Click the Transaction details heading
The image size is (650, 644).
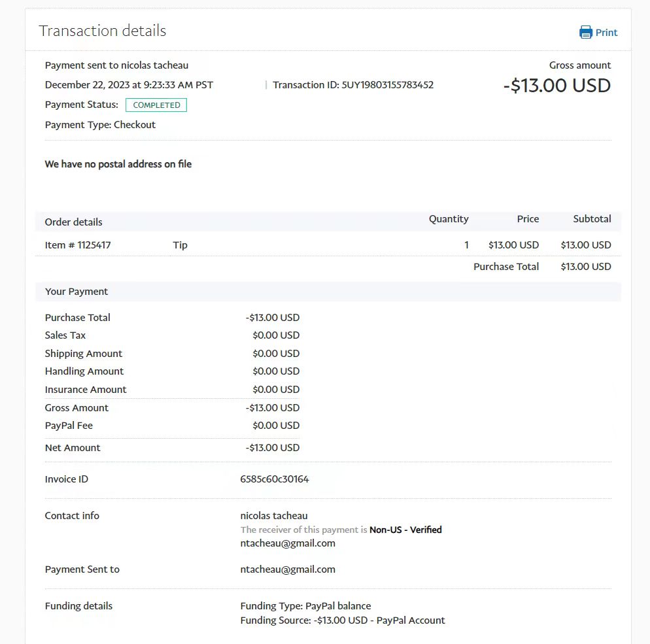(x=103, y=31)
